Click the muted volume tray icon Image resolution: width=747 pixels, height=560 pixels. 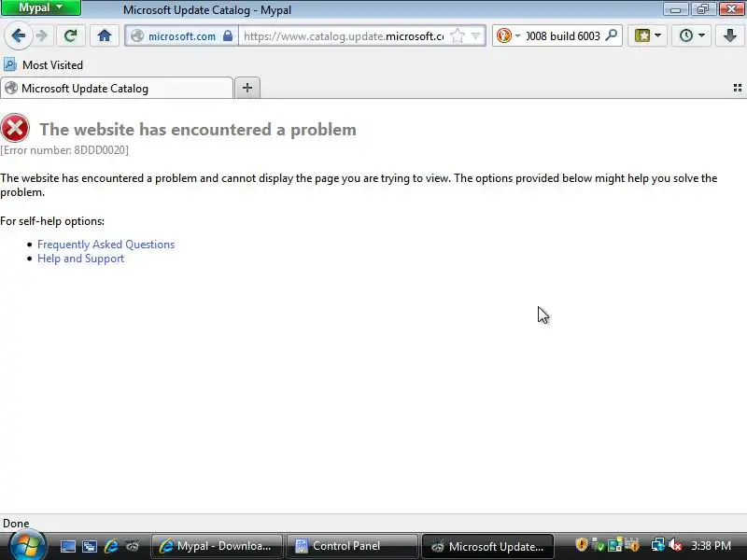[675, 545]
